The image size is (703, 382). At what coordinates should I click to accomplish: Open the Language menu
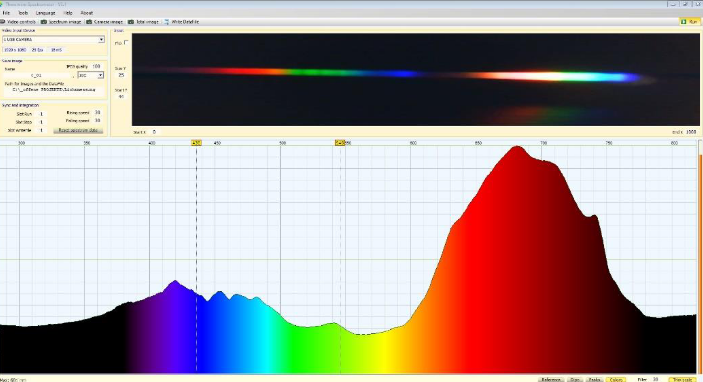[45, 13]
